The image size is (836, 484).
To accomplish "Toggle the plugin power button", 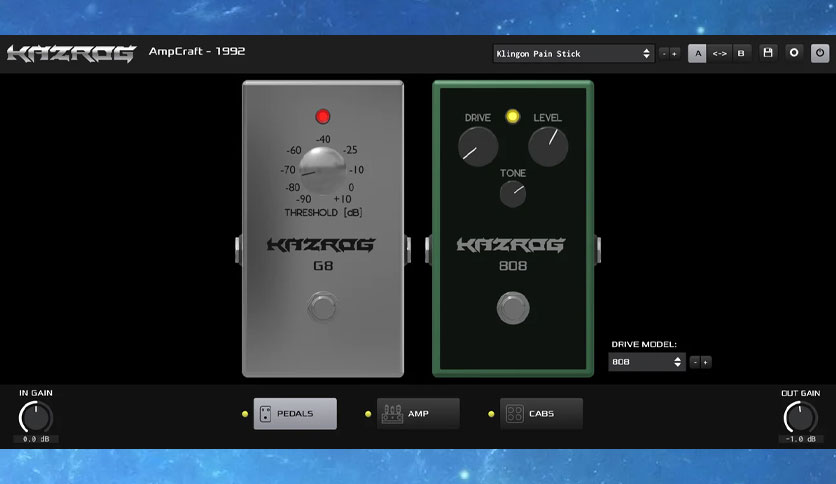I will 820,53.
